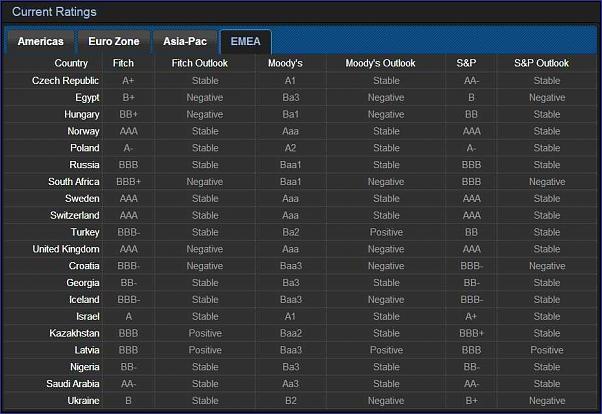The image size is (602, 414).
Task: Click the S&P Outlook column header
Action: [541, 63]
